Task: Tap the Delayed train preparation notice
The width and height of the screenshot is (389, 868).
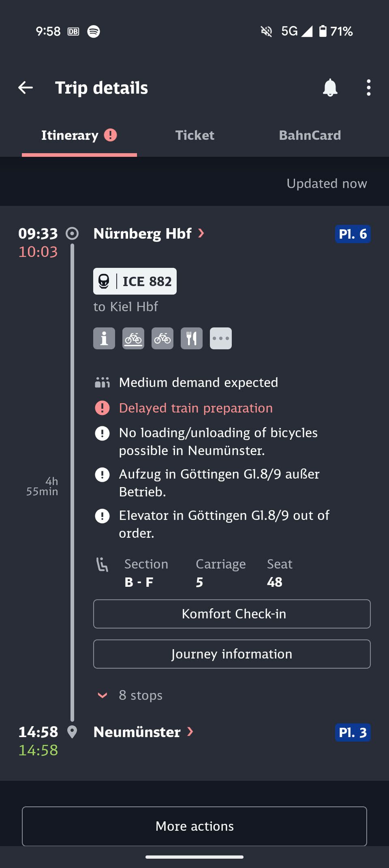Action: point(196,408)
